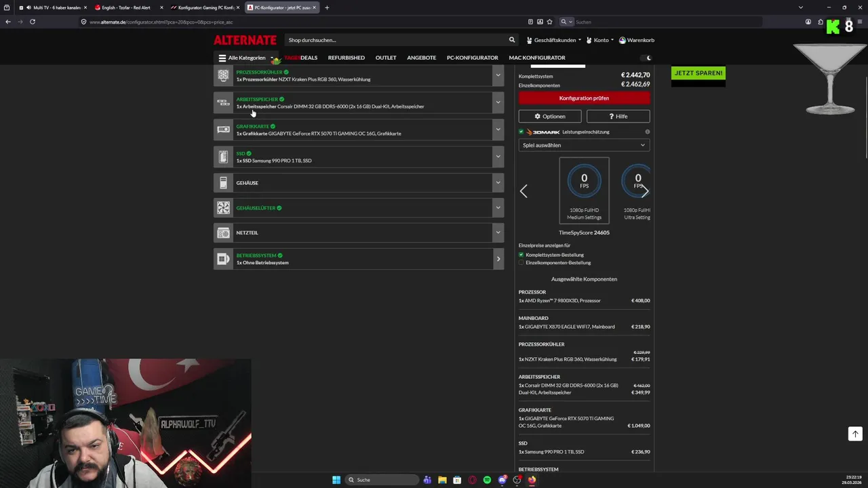Image resolution: width=868 pixels, height=488 pixels.
Task: Open the Betriebssystem row arrow
Action: pyautogui.click(x=498, y=259)
